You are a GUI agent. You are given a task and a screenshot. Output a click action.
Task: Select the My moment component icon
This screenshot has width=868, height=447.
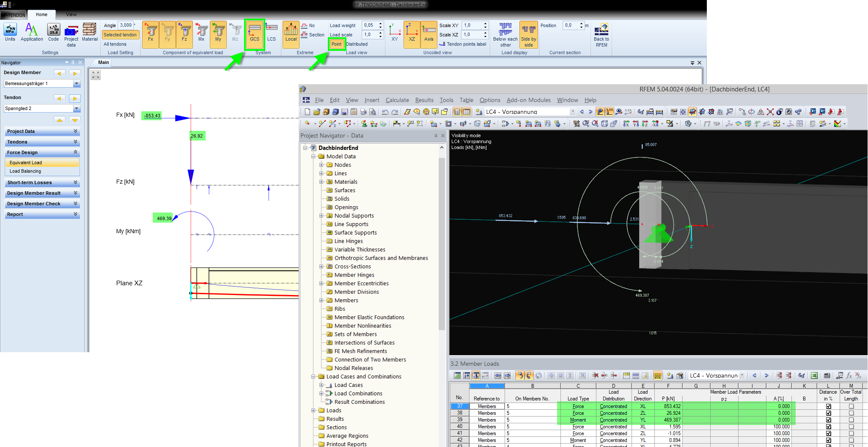pyautogui.click(x=218, y=34)
